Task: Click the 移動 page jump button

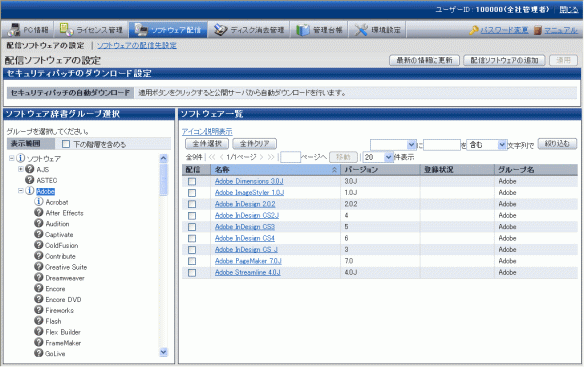Action: pos(343,157)
